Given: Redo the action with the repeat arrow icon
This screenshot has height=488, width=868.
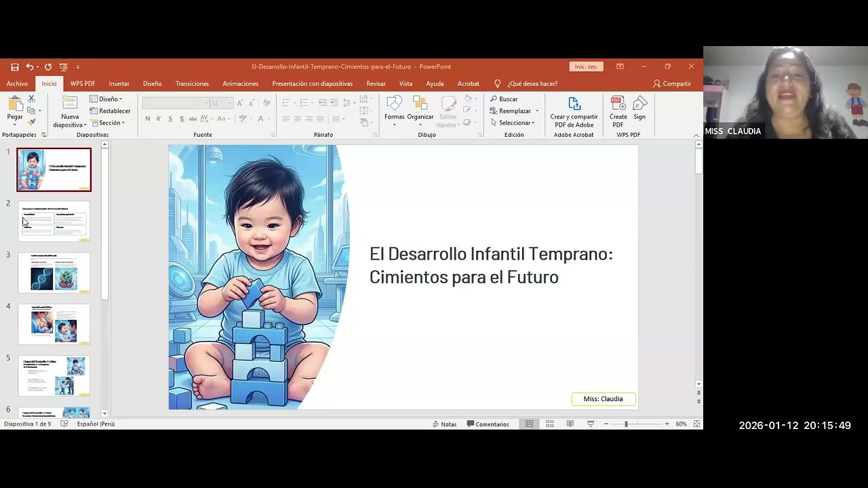Looking at the screenshot, I should 48,67.
